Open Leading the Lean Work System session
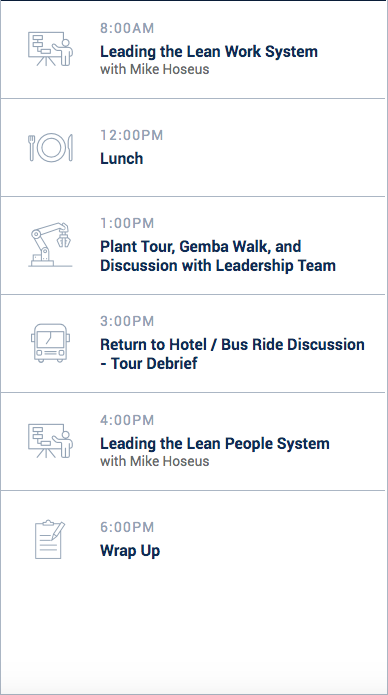The width and height of the screenshot is (388, 695). (x=209, y=51)
